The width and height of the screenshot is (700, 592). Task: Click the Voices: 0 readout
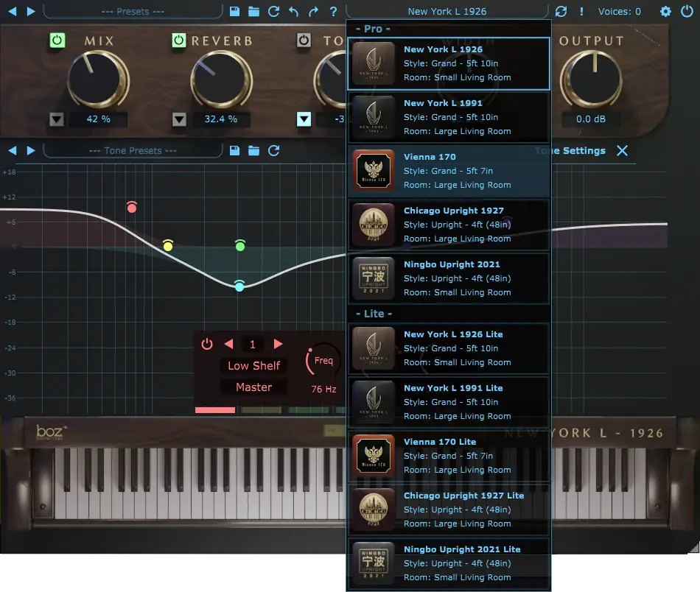[x=619, y=12]
